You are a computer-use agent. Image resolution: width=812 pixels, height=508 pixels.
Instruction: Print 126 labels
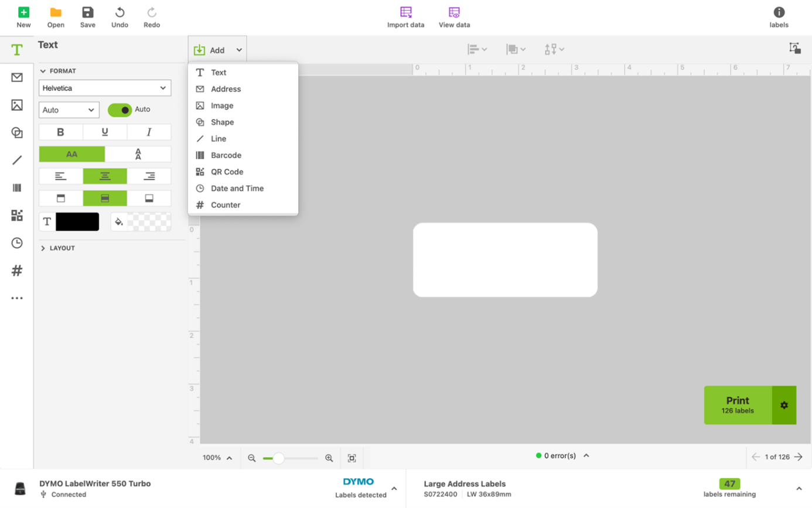pyautogui.click(x=738, y=405)
